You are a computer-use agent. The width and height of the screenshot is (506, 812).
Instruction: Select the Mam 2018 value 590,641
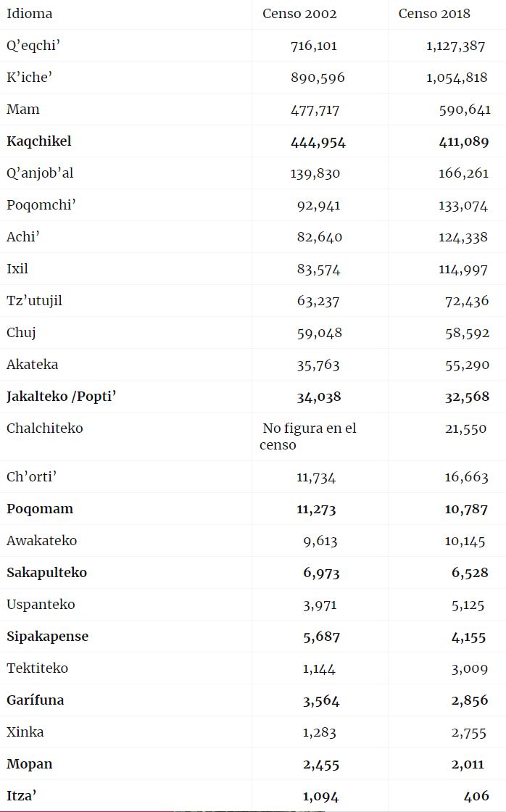(x=465, y=109)
